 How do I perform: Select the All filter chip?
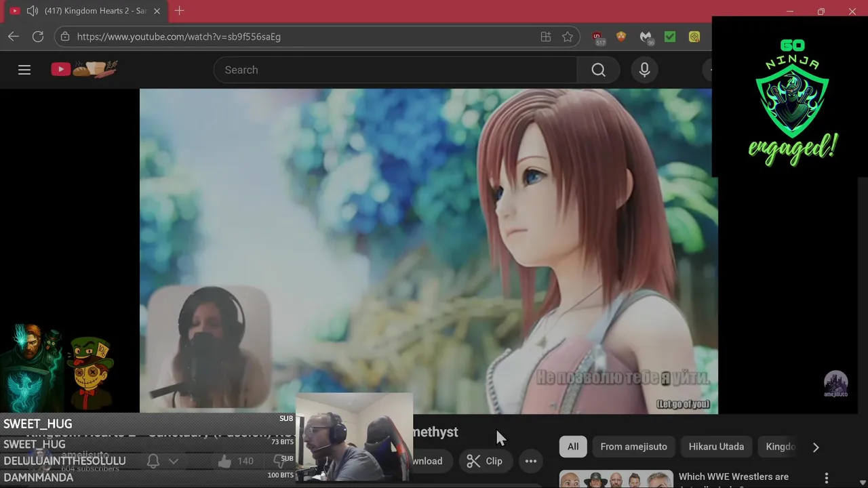pyautogui.click(x=573, y=447)
